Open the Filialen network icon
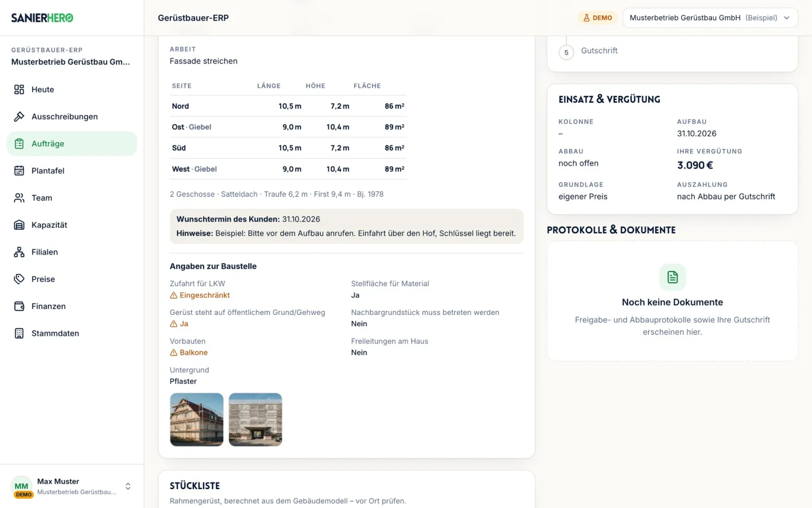The image size is (812, 508). click(19, 252)
